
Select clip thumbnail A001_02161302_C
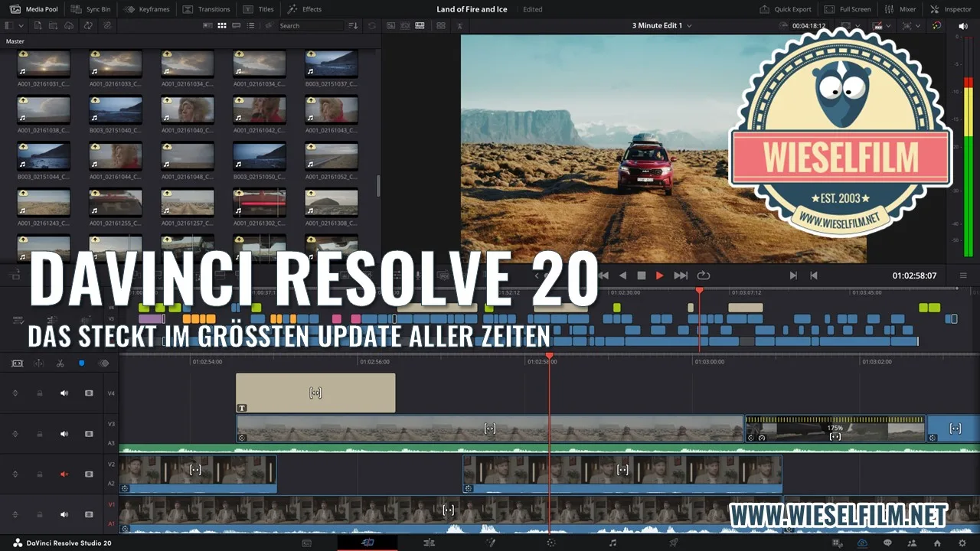click(260, 201)
